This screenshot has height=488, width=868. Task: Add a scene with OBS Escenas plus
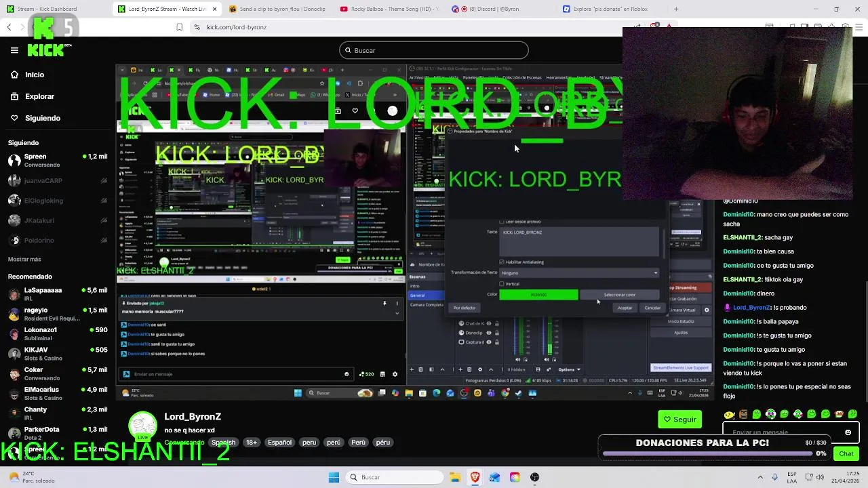click(412, 369)
